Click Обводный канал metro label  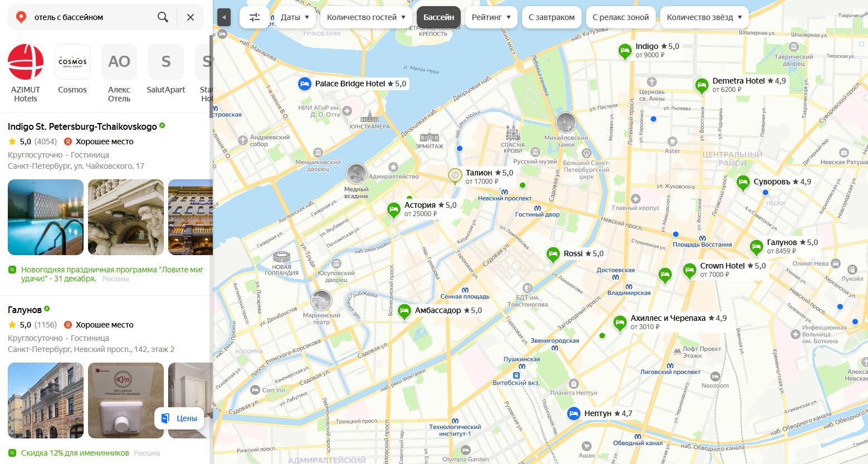638,443
